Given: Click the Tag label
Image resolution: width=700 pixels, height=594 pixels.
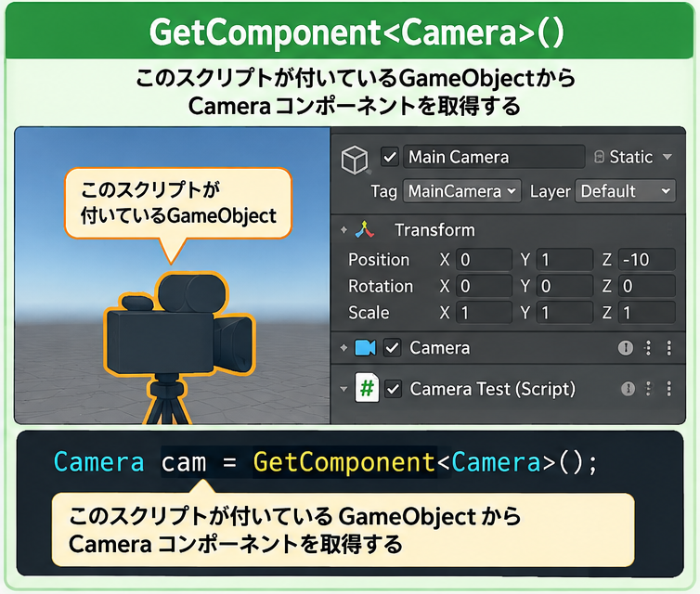Looking at the screenshot, I should 384,191.
